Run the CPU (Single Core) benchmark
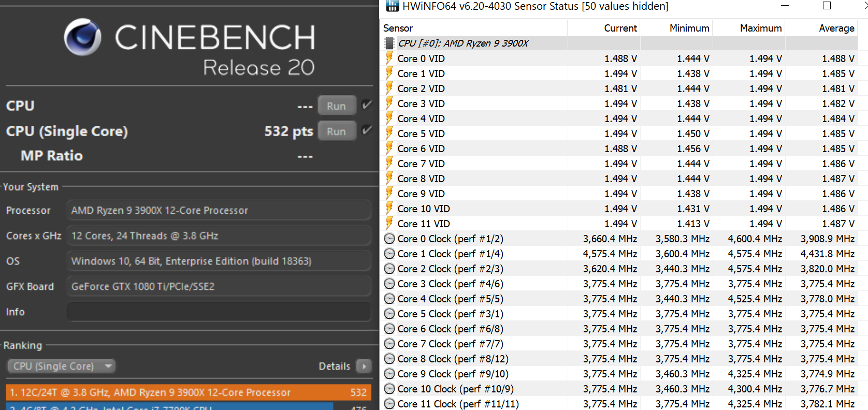The width and height of the screenshot is (868, 410). [x=337, y=131]
